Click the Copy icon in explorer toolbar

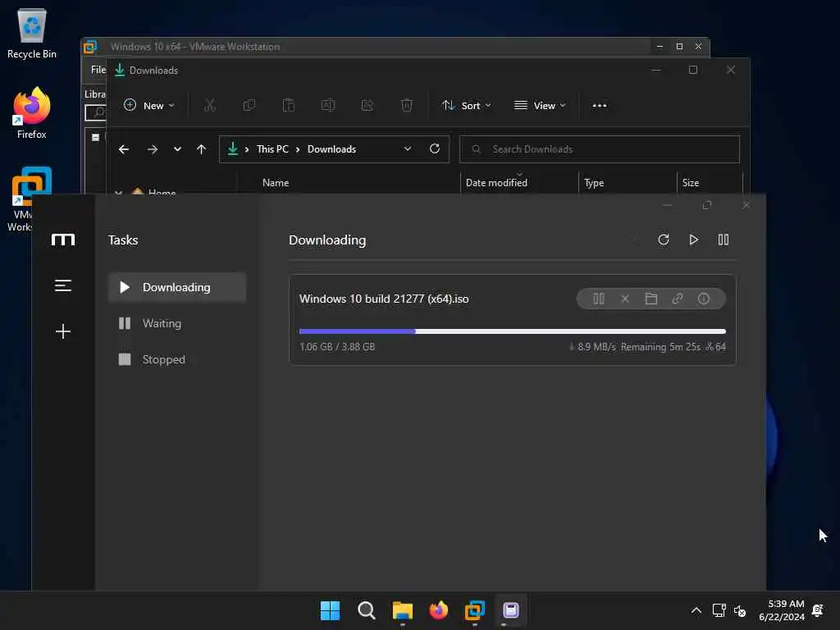pyautogui.click(x=249, y=106)
